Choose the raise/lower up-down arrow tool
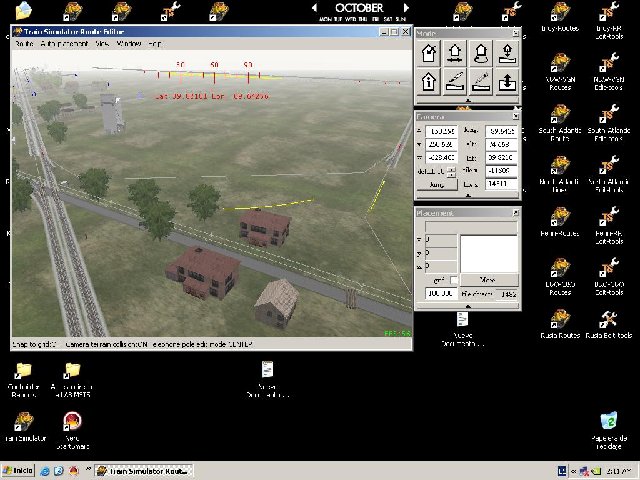Image resolution: width=640 pixels, height=480 pixels. coord(507,81)
